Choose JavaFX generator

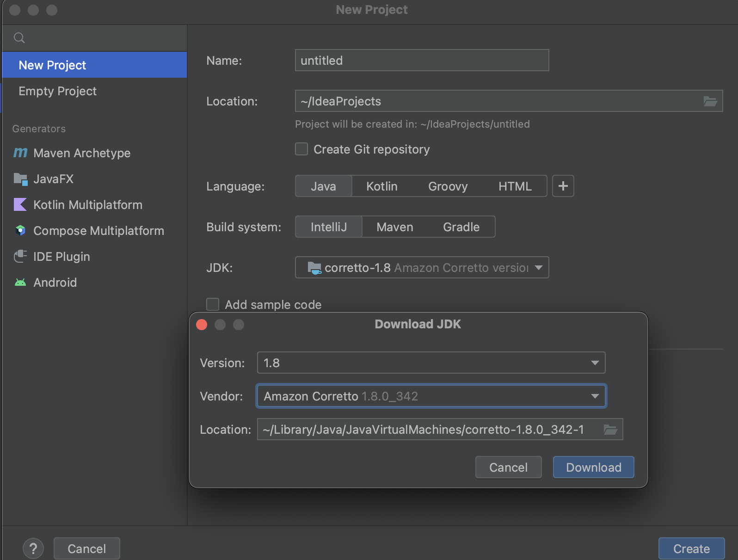[x=94, y=179]
